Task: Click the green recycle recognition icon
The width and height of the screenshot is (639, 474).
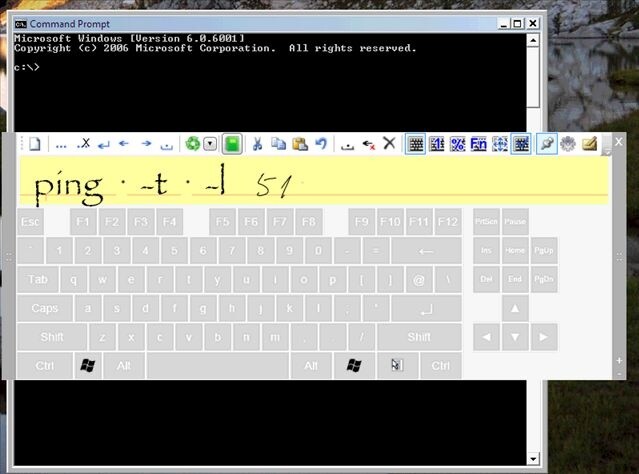Action: click(193, 143)
